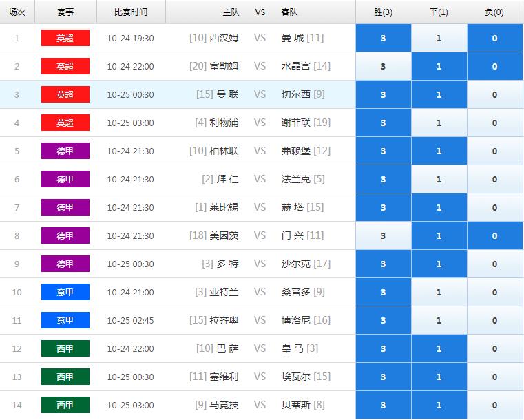Click match time 10-25 02:45
The width and height of the screenshot is (524, 420).
tap(131, 320)
